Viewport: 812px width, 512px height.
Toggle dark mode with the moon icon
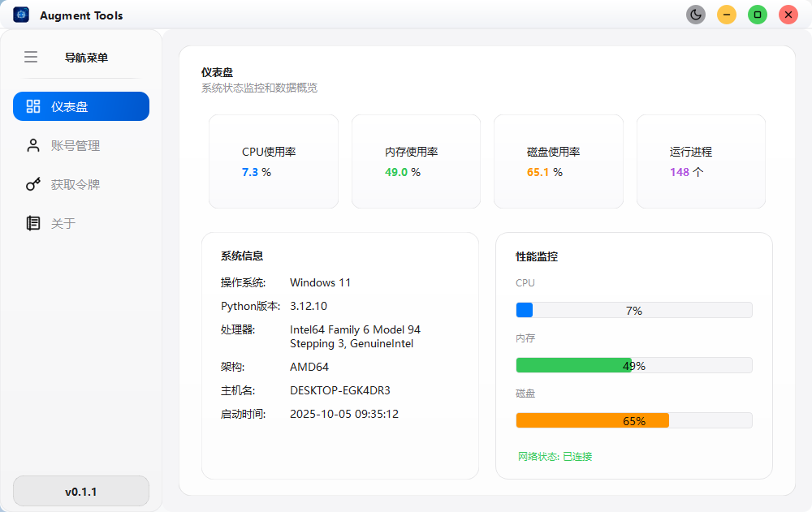(696, 15)
